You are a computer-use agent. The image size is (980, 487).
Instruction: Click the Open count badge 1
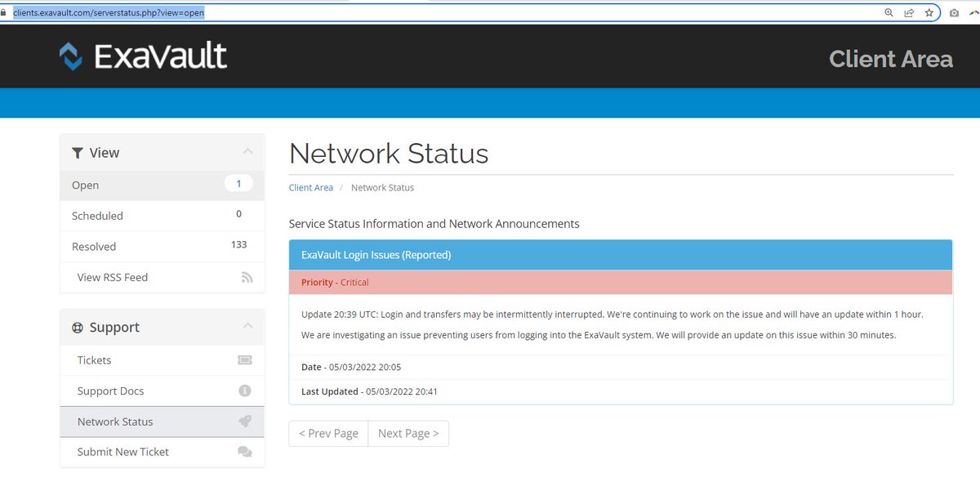click(x=238, y=184)
